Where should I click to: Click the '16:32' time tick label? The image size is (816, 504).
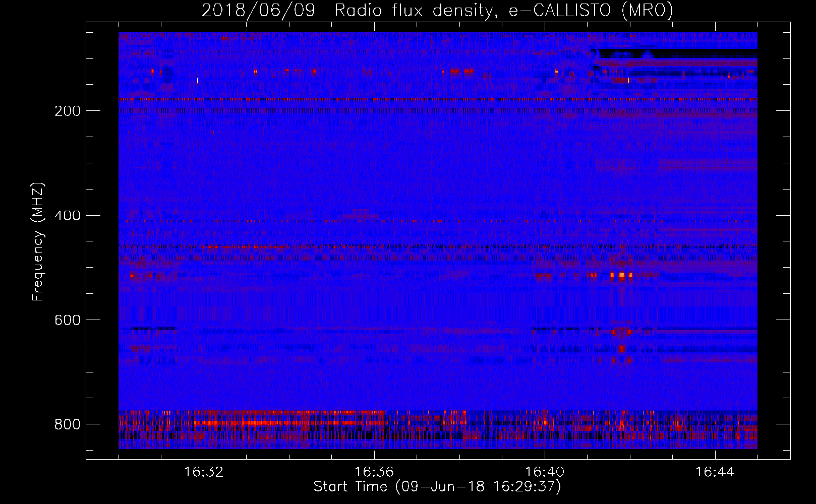pos(204,472)
